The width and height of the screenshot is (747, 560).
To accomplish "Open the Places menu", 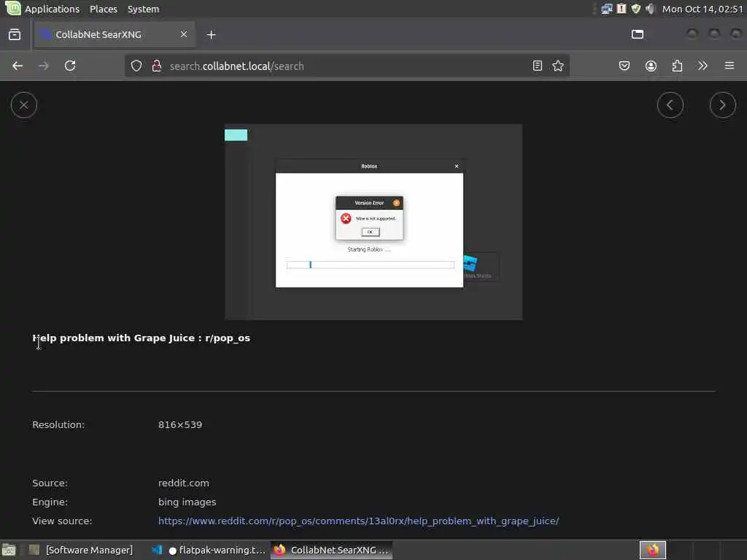I will click(x=104, y=9).
